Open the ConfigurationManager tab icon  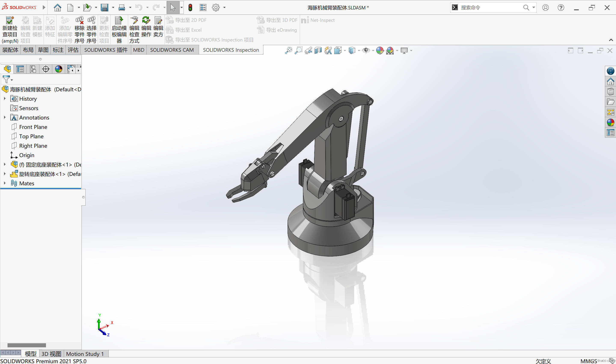[33, 69]
